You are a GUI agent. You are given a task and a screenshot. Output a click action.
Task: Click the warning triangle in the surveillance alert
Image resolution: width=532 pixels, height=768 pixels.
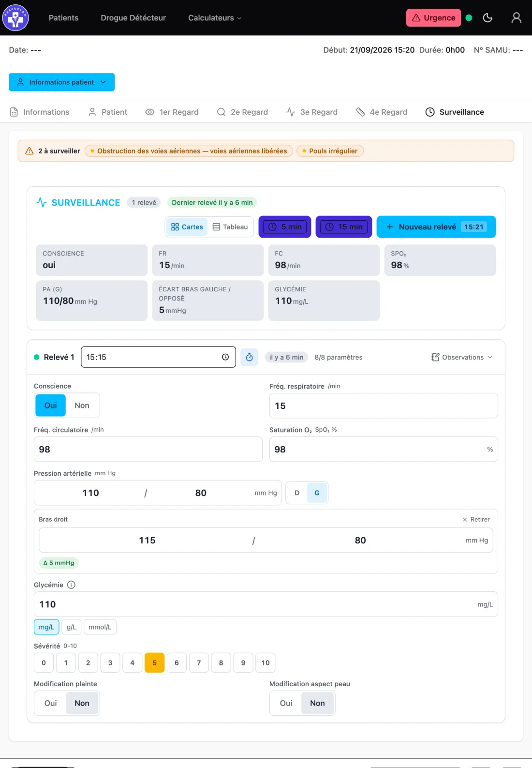tap(30, 151)
